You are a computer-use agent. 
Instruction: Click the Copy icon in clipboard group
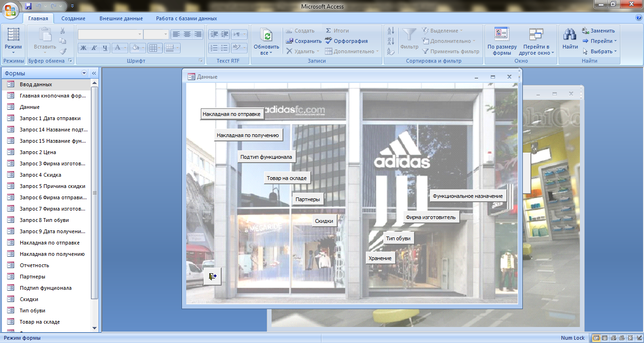pyautogui.click(x=63, y=41)
